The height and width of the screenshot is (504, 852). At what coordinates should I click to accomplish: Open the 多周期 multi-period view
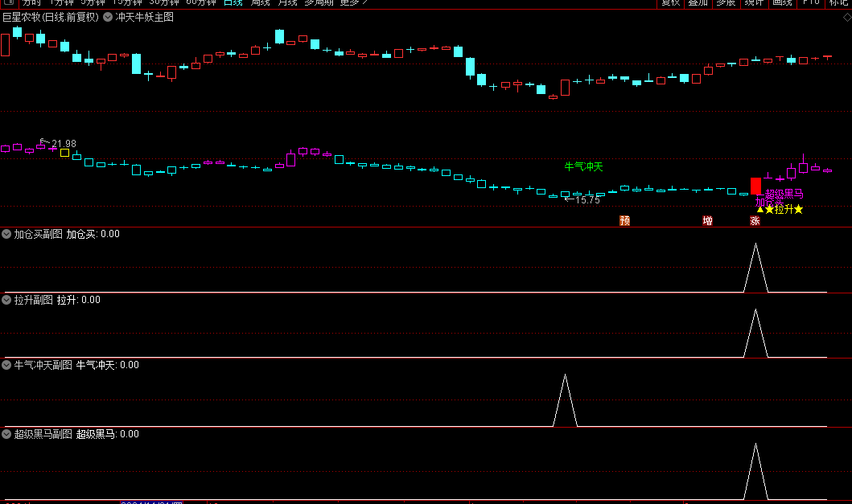tap(319, 2)
